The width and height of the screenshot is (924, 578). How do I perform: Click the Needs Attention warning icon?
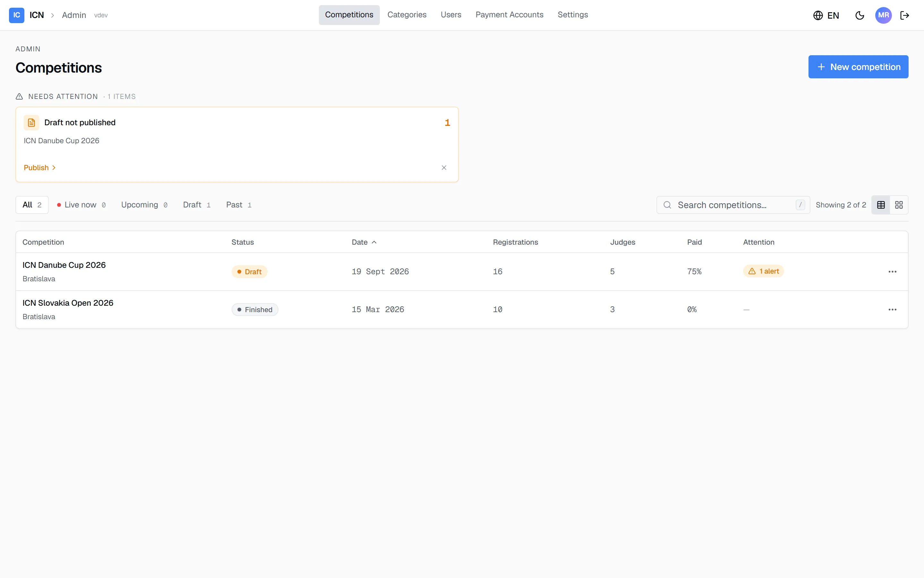19,96
